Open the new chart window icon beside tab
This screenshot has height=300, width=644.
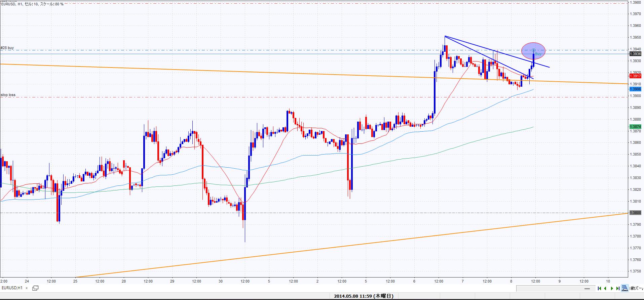[35, 288]
